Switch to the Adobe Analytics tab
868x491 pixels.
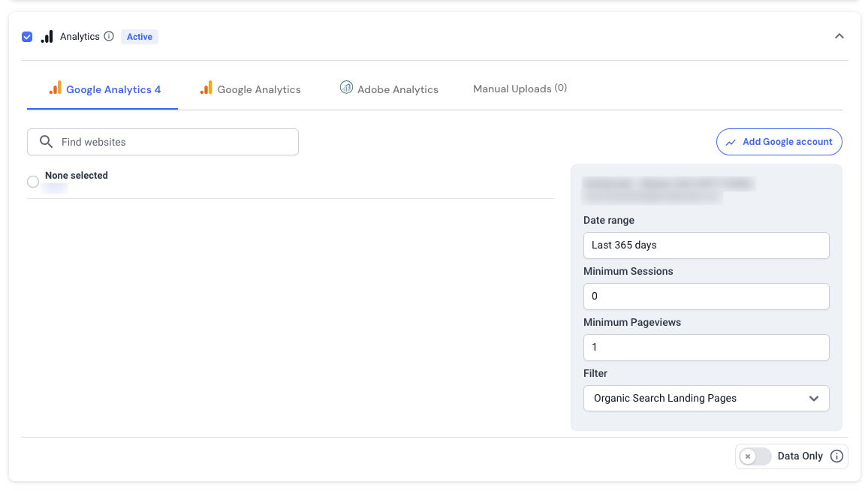tap(389, 89)
